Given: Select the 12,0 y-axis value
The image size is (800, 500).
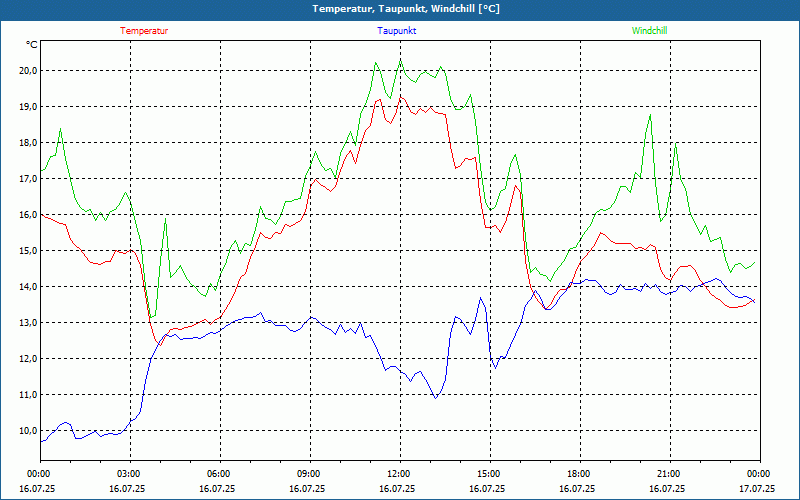Looking at the screenshot, I should click(28, 359).
